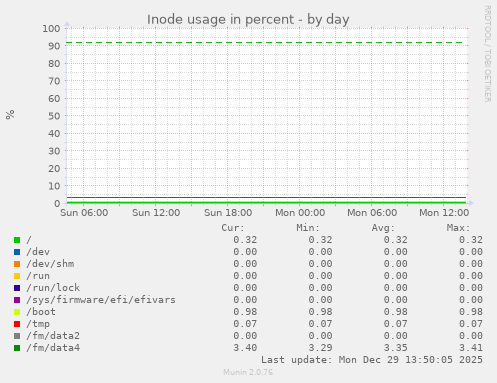Viewport: 497px width, 383px height.
Task: Click the Avg value 3.35 for /fm/data4
Action: (395, 348)
